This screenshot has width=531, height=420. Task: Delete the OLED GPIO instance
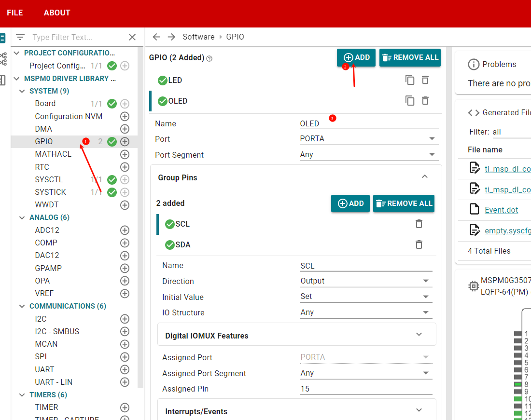425,101
